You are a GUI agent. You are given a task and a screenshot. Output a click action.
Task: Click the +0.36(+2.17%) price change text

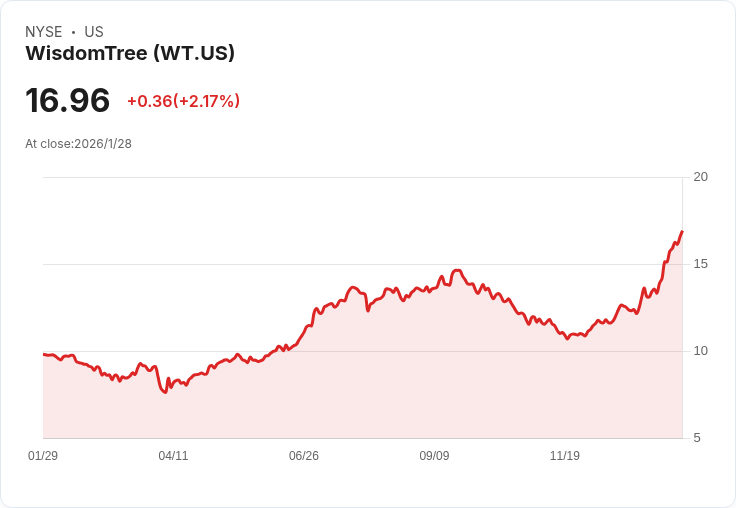(x=184, y=101)
